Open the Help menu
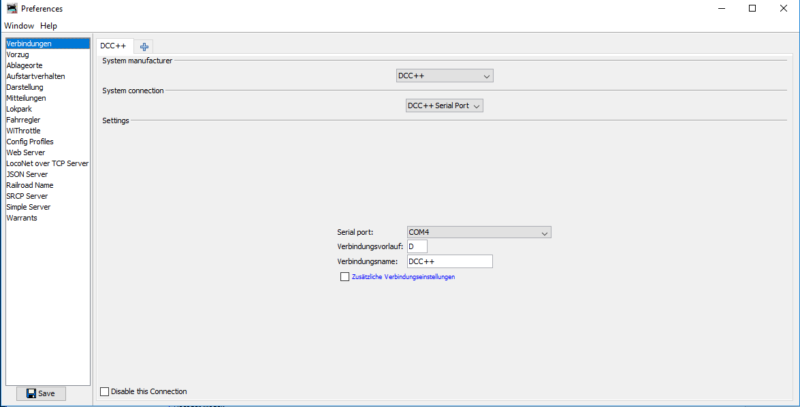This screenshot has width=800, height=407. click(48, 26)
